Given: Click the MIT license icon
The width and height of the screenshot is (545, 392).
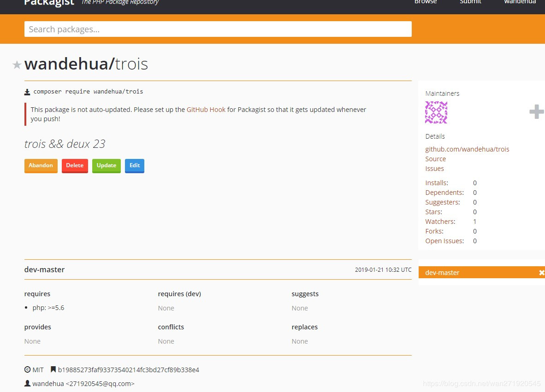Looking at the screenshot, I should click(28, 370).
